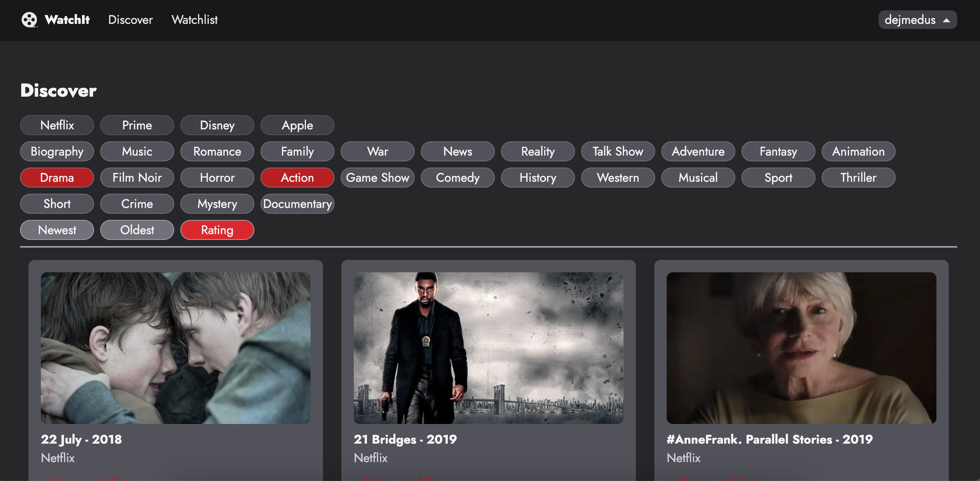Click the 21 Bridges poster image

(x=488, y=348)
